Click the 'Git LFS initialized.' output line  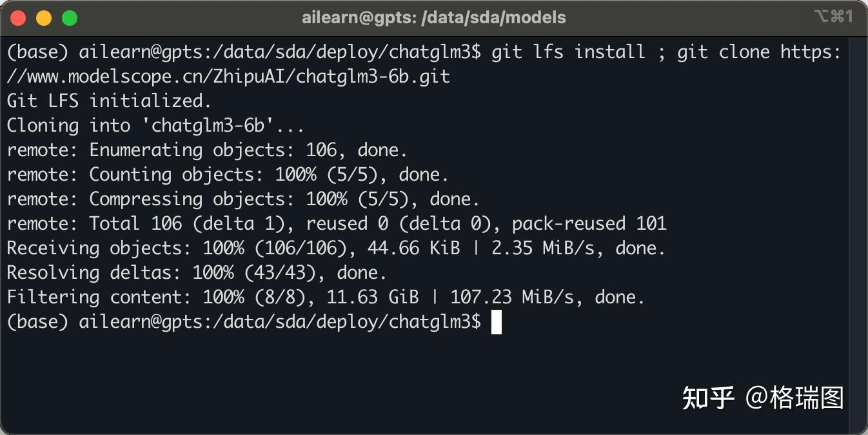coord(110,101)
